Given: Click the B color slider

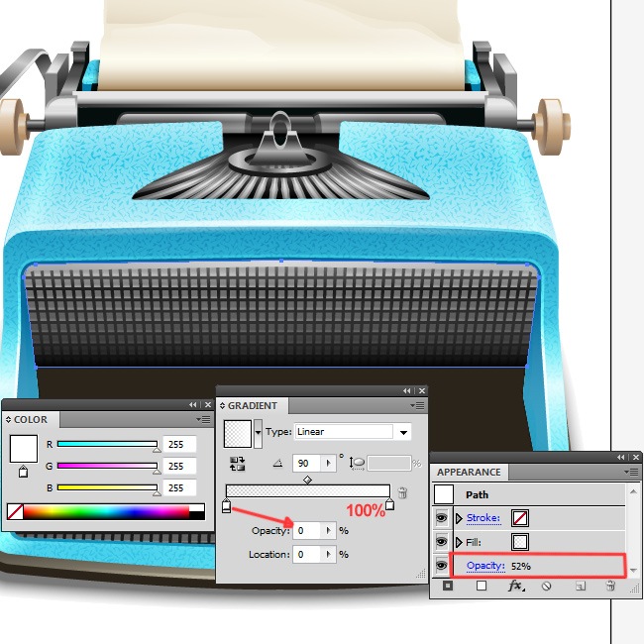Looking at the screenshot, I should (107, 487).
